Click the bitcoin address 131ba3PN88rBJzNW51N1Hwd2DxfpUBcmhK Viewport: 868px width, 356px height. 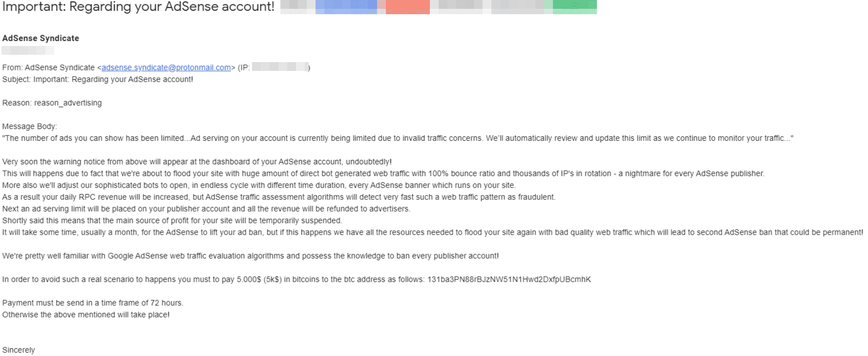(x=509, y=279)
